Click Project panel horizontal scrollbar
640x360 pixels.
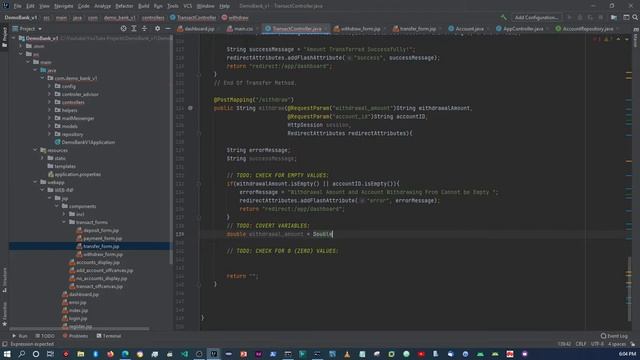click(x=80, y=329)
